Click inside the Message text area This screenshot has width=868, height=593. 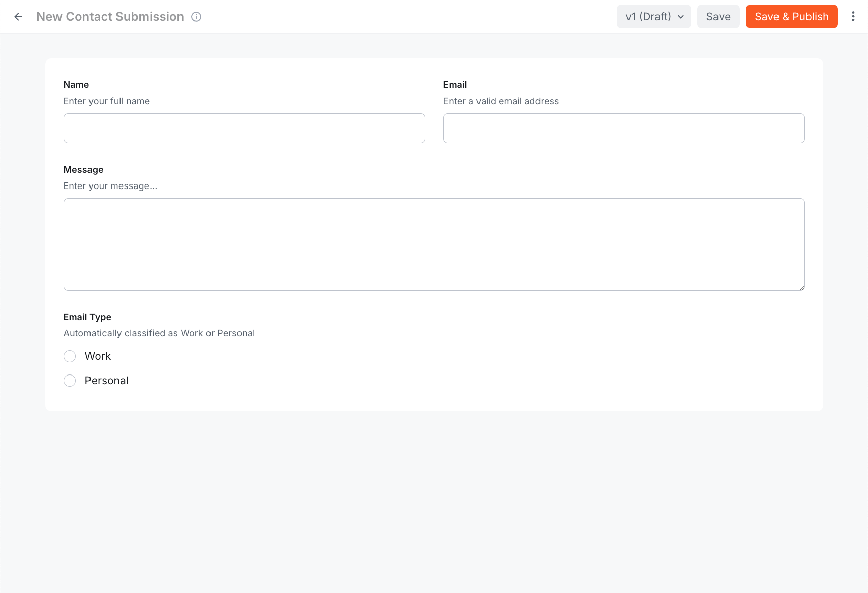click(x=434, y=244)
